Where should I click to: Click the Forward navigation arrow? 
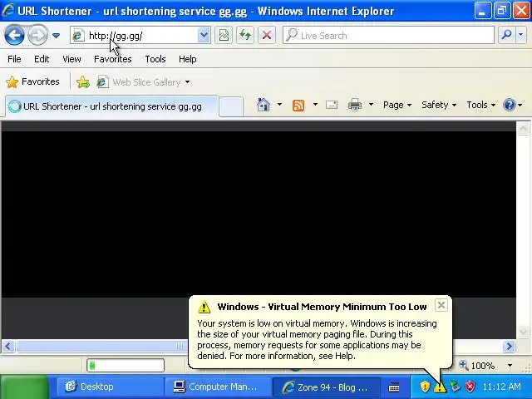point(37,35)
